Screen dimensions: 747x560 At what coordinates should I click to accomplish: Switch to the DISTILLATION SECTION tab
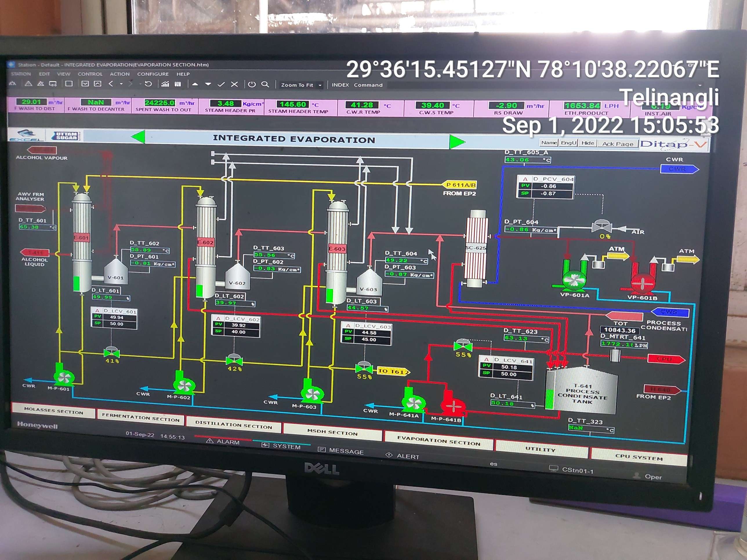233,425
